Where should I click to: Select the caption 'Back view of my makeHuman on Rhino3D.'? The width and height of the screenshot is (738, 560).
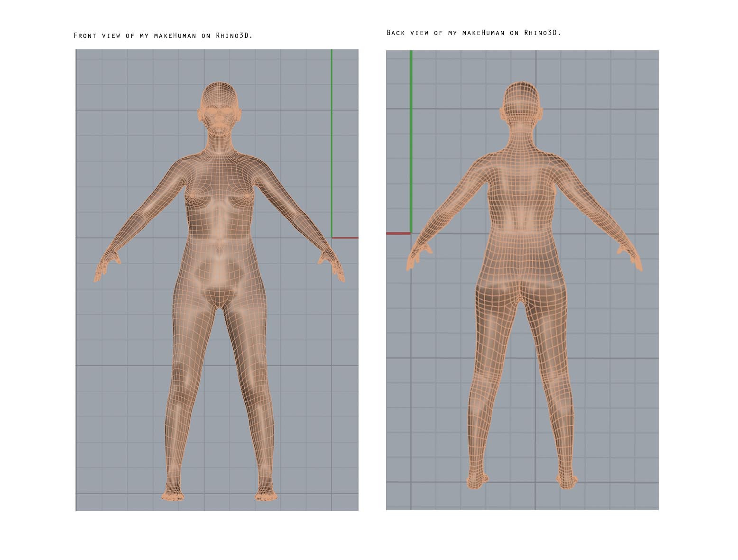point(473,33)
